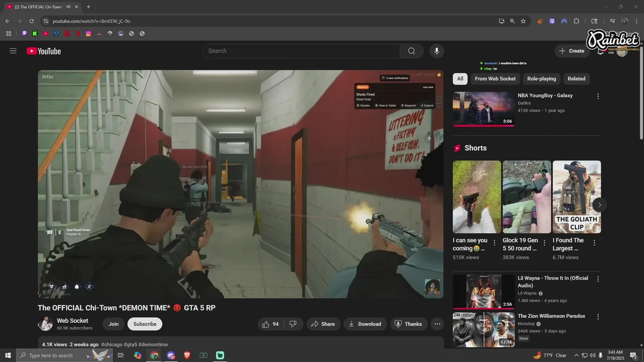Open the 'Shorts' section heading
Image resolution: width=644 pixels, height=362 pixels.
coord(475,148)
